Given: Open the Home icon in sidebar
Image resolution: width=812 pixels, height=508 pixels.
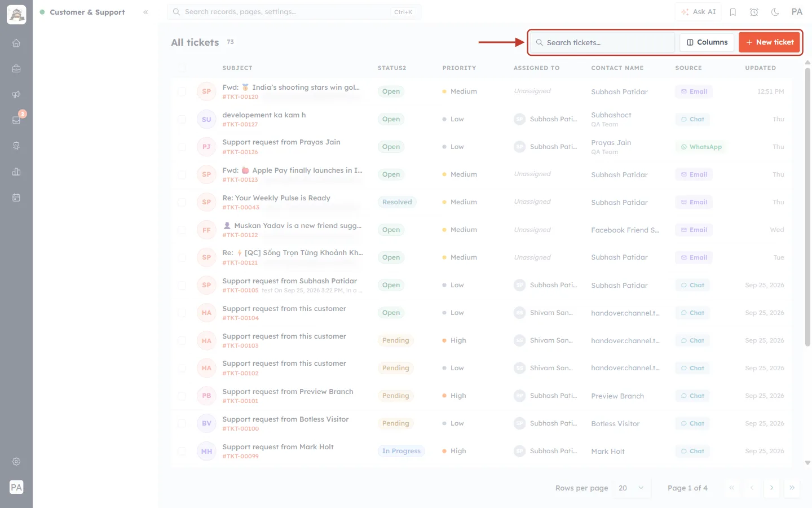Looking at the screenshot, I should click(16, 43).
